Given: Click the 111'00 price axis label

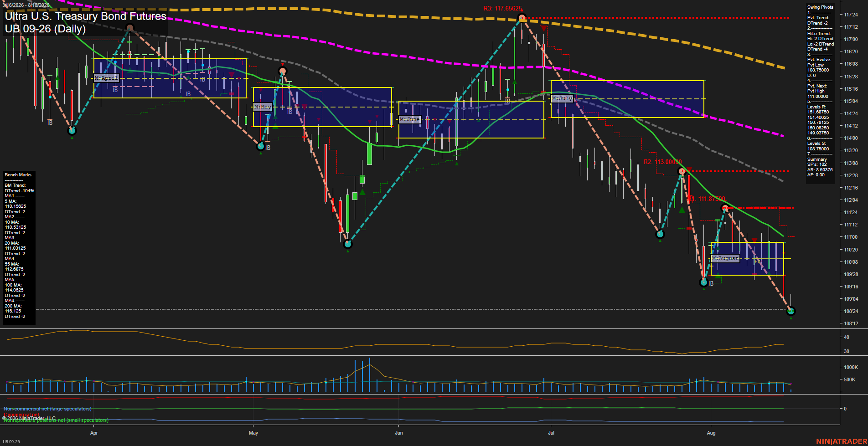Looking at the screenshot, I should (x=851, y=237).
